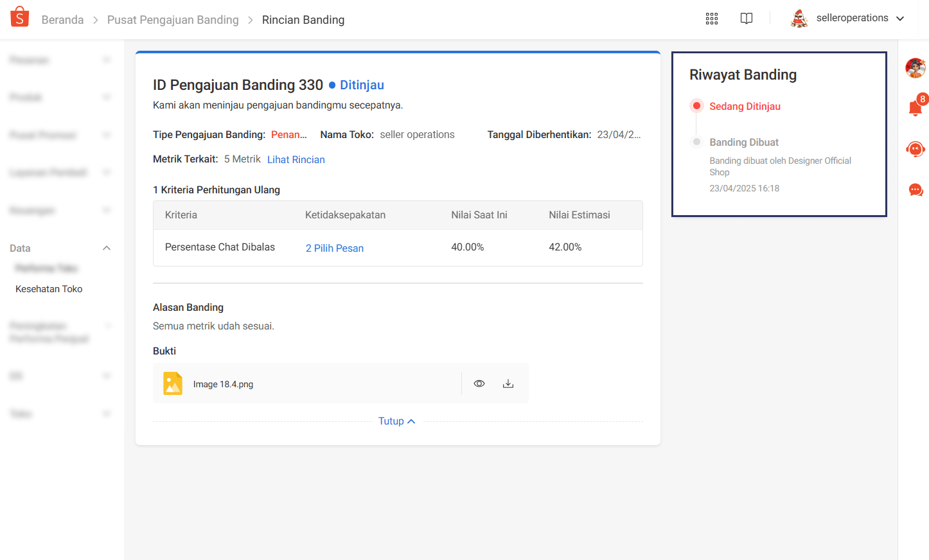
Task: Go to Beranda breadcrumb
Action: click(x=62, y=20)
